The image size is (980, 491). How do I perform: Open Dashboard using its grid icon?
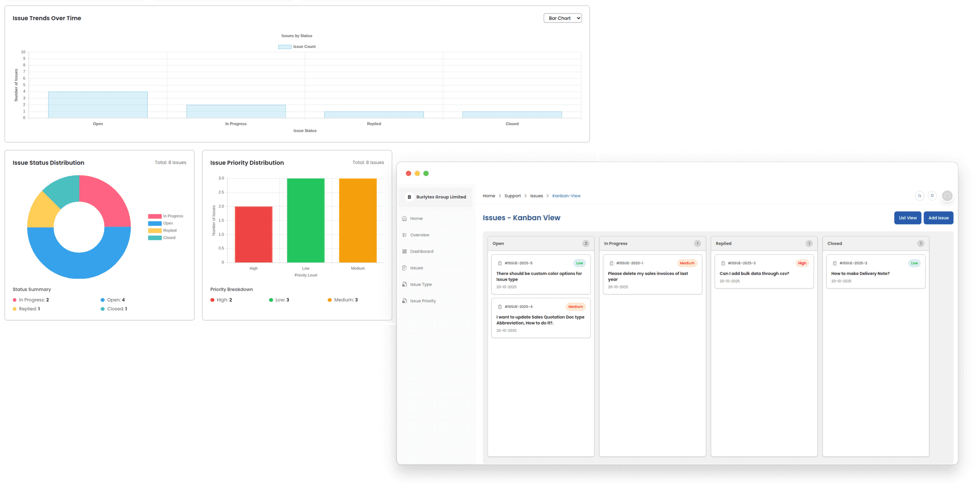coord(405,251)
